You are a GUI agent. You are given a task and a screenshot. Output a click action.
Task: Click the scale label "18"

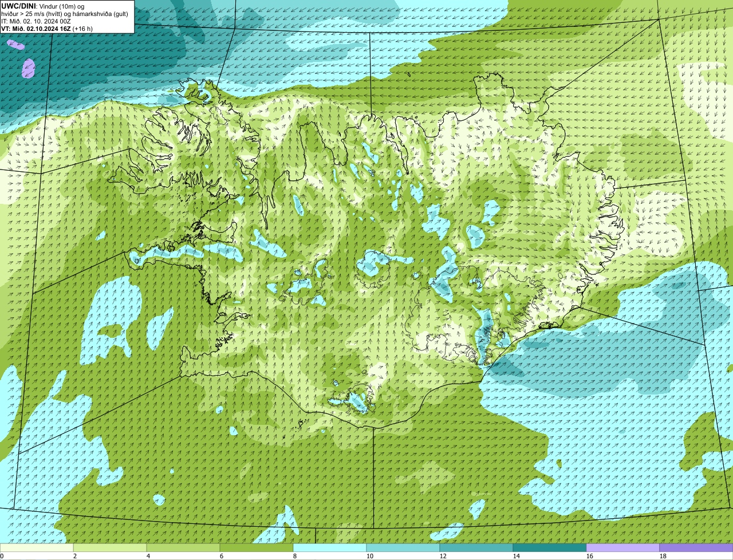[663, 556]
